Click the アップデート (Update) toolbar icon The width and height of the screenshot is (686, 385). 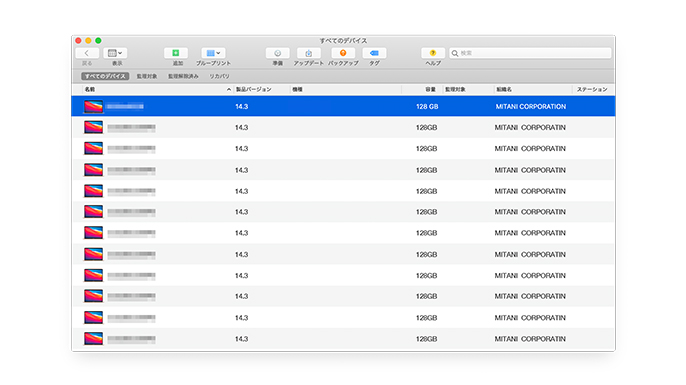[x=309, y=53]
